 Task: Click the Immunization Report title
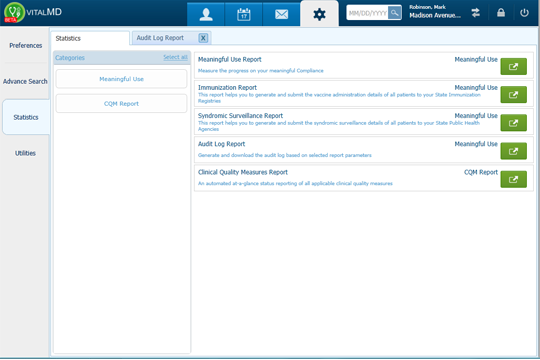(x=227, y=88)
